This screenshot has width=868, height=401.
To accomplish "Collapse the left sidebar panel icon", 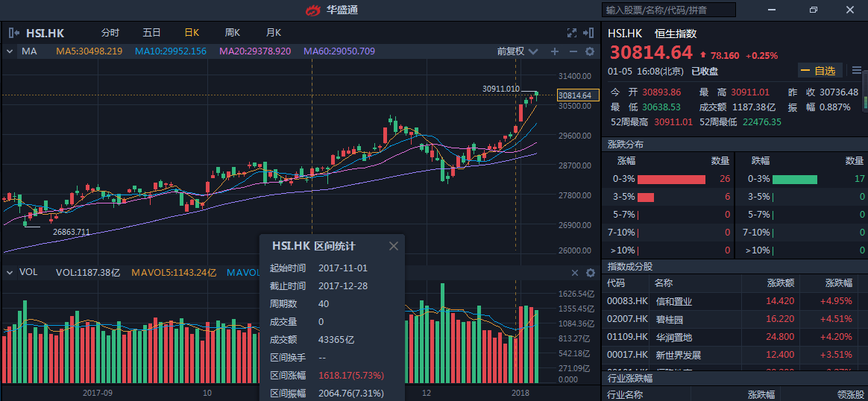I will point(13,33).
